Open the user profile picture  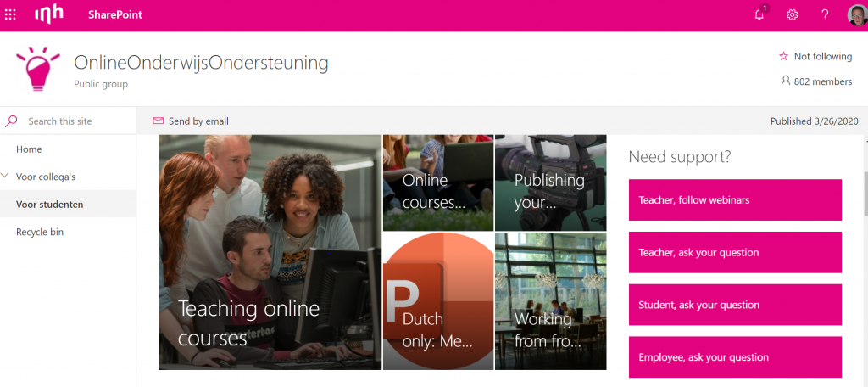(x=858, y=15)
